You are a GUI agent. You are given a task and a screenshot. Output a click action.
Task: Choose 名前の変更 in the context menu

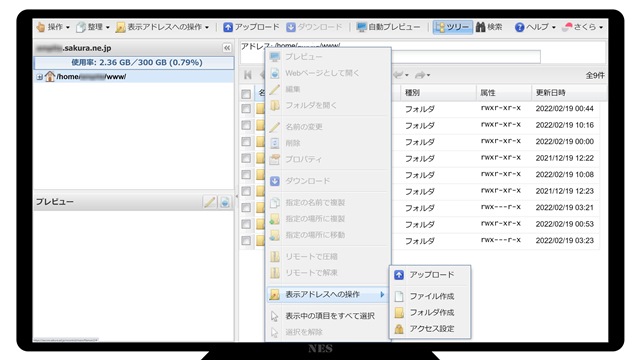pyautogui.click(x=327, y=127)
